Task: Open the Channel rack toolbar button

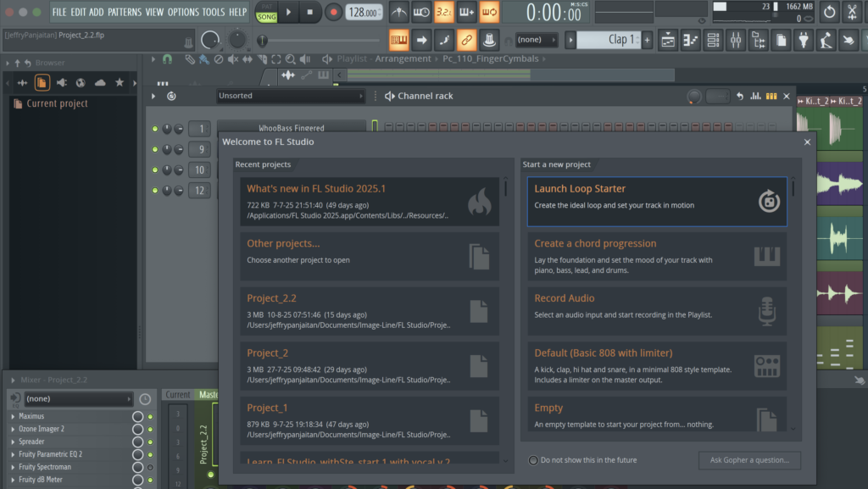Action: (x=713, y=39)
